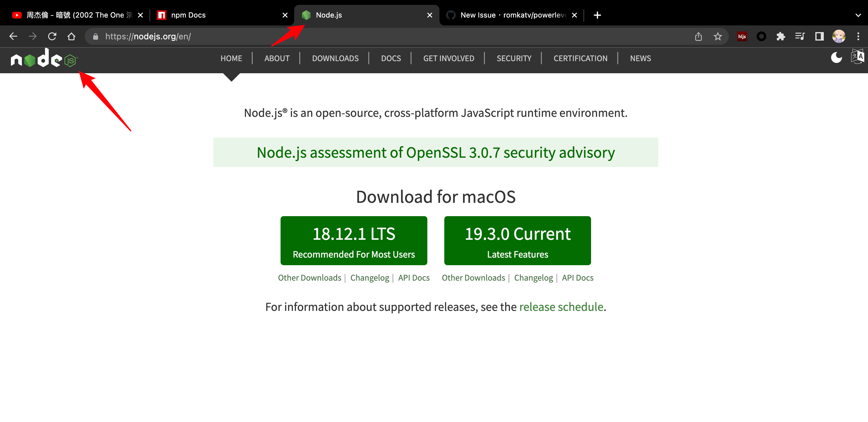This screenshot has width=868, height=422.
Task: Reload the current page
Action: click(x=52, y=36)
